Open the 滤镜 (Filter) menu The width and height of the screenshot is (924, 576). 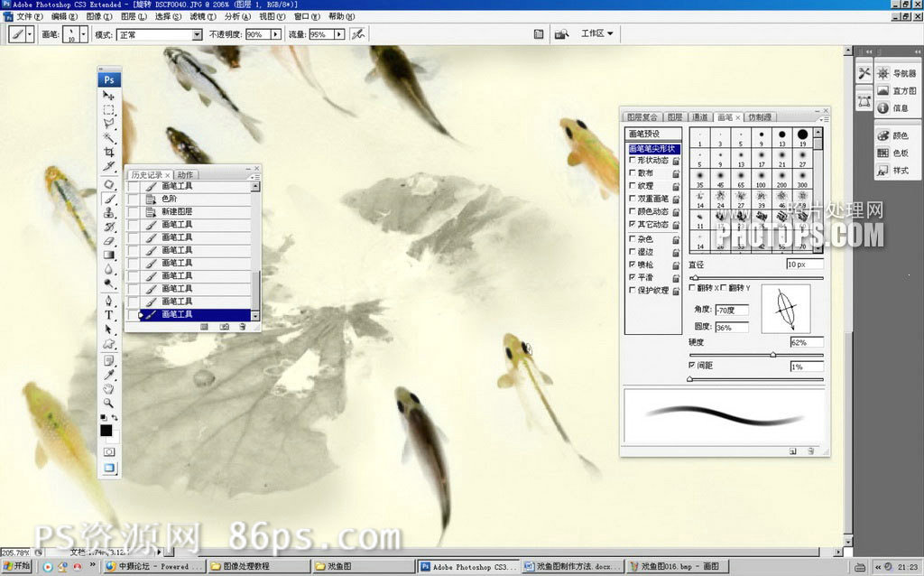click(202, 16)
